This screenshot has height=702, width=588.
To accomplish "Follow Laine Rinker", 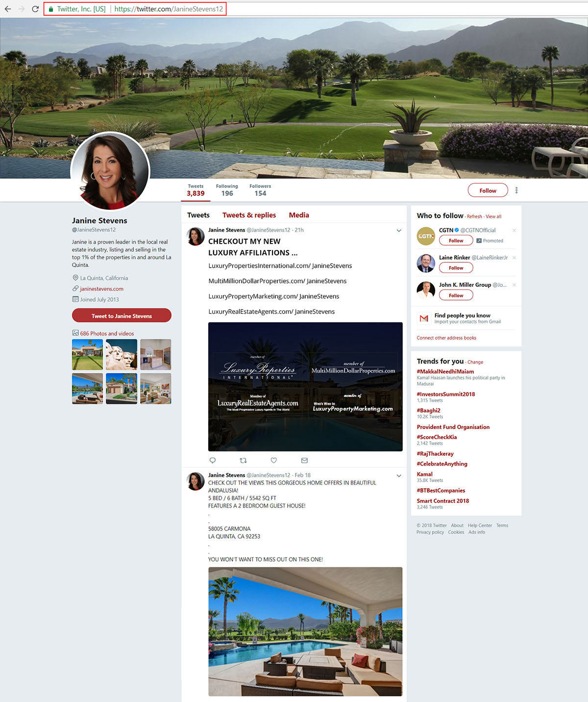I will [x=456, y=268].
